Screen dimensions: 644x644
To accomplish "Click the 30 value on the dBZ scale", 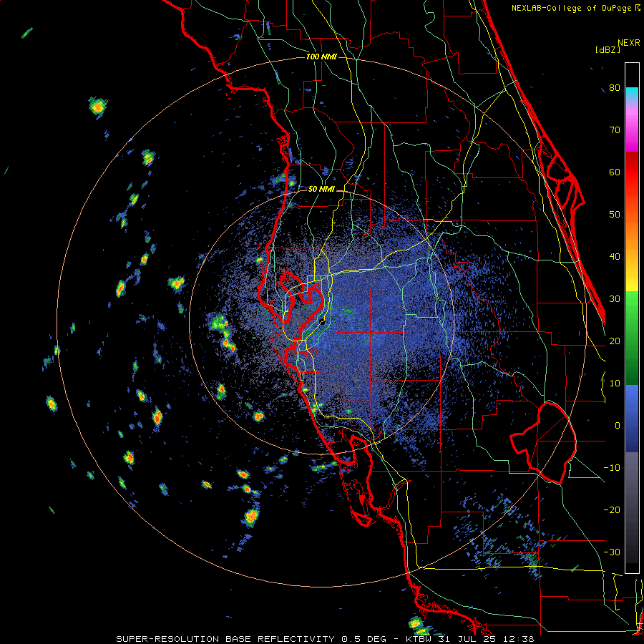I will point(615,299).
